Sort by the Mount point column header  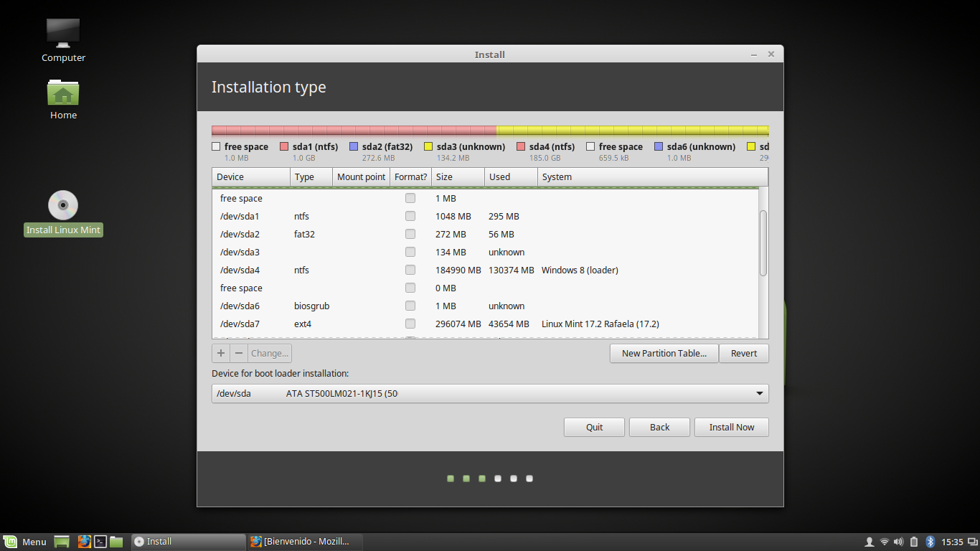tap(362, 176)
